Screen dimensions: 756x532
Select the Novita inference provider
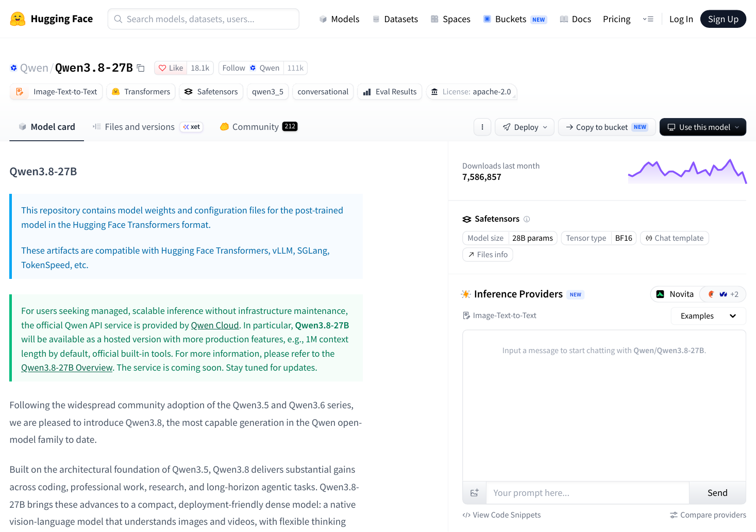tap(675, 294)
